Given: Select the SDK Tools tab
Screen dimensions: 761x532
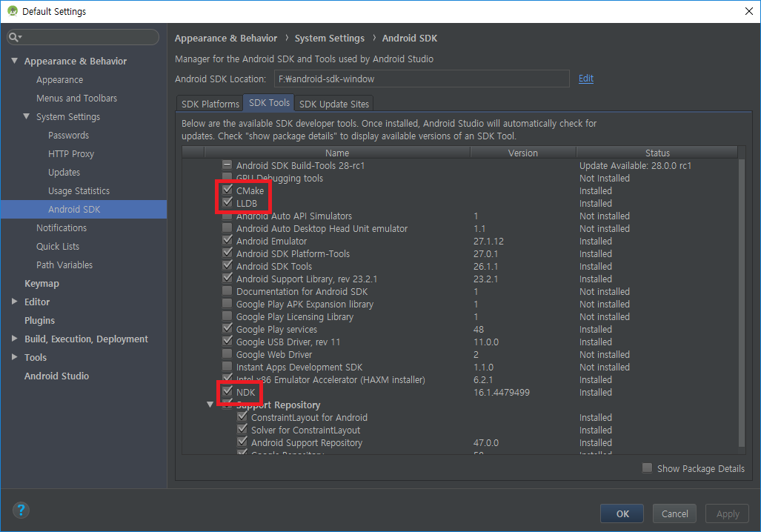Looking at the screenshot, I should click(269, 103).
